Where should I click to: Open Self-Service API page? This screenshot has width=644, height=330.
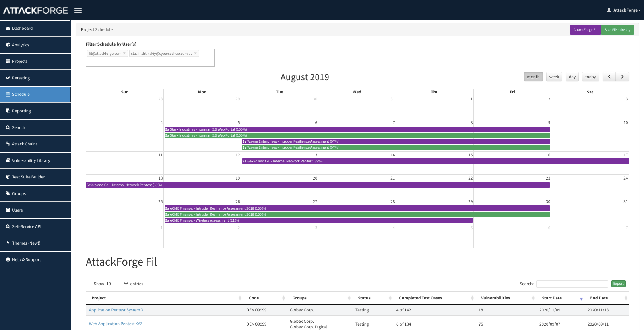(35, 226)
